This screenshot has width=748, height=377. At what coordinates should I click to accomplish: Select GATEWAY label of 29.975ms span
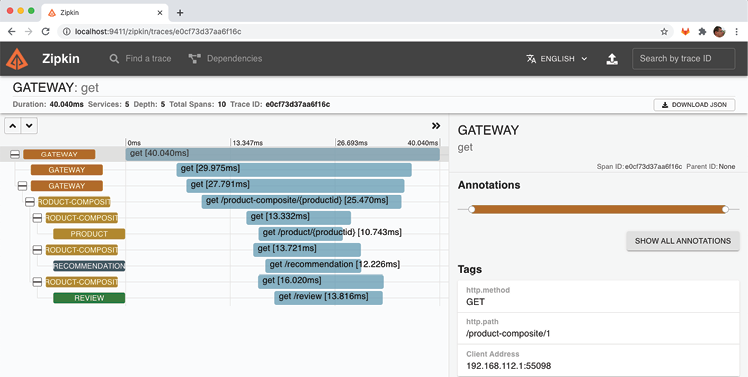coord(67,170)
